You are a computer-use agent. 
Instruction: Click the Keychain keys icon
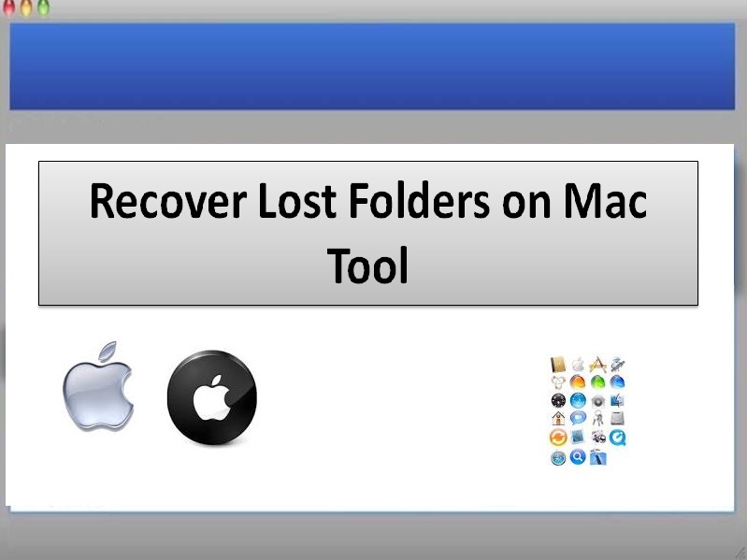(598, 417)
